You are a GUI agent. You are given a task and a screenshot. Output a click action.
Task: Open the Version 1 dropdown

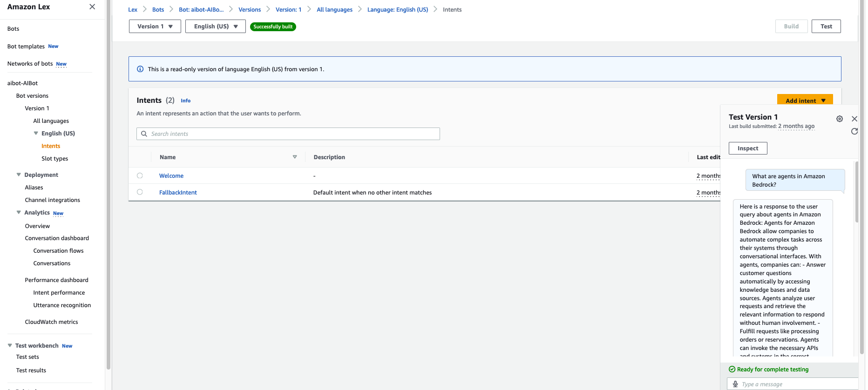(155, 27)
